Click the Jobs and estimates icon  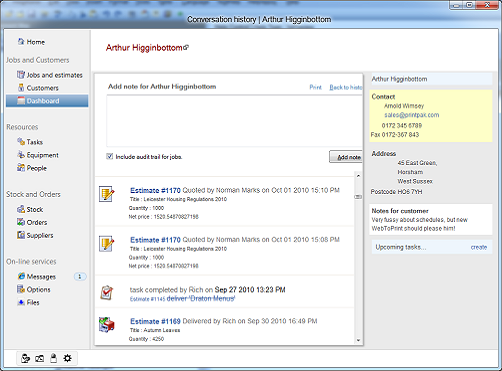tap(21, 75)
